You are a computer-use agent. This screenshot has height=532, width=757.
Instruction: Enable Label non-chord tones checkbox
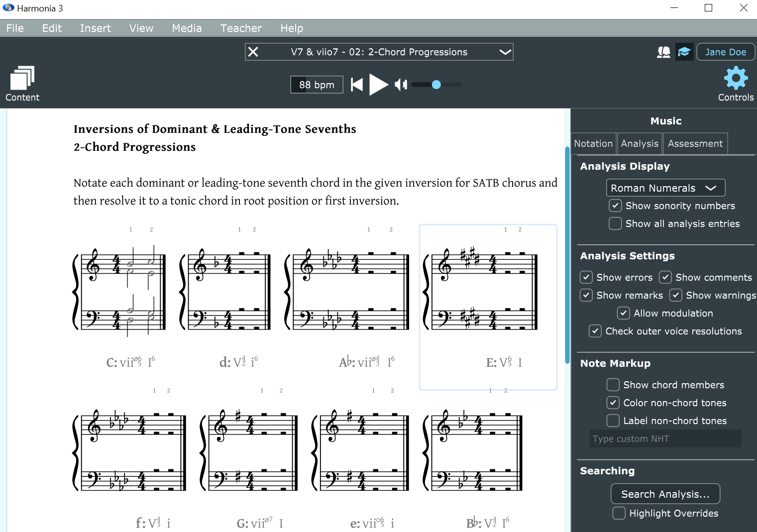[x=613, y=421]
